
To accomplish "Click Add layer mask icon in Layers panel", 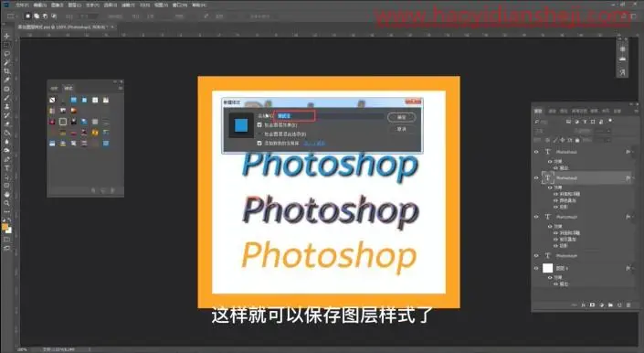I will click(592, 305).
